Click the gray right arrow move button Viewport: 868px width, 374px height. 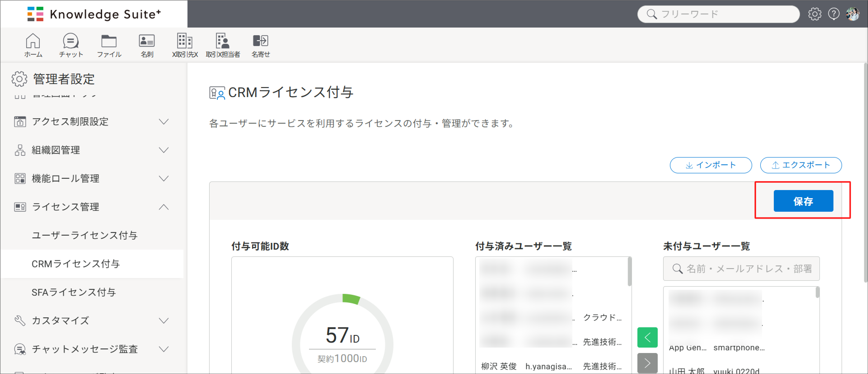[647, 363]
